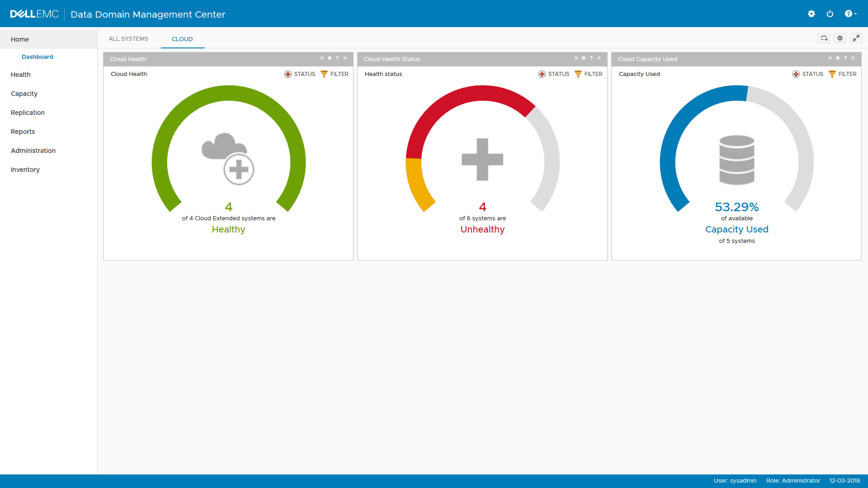Open the dashboard settings gear in the toolbar
This screenshot has height=488, width=868.
(840, 38)
